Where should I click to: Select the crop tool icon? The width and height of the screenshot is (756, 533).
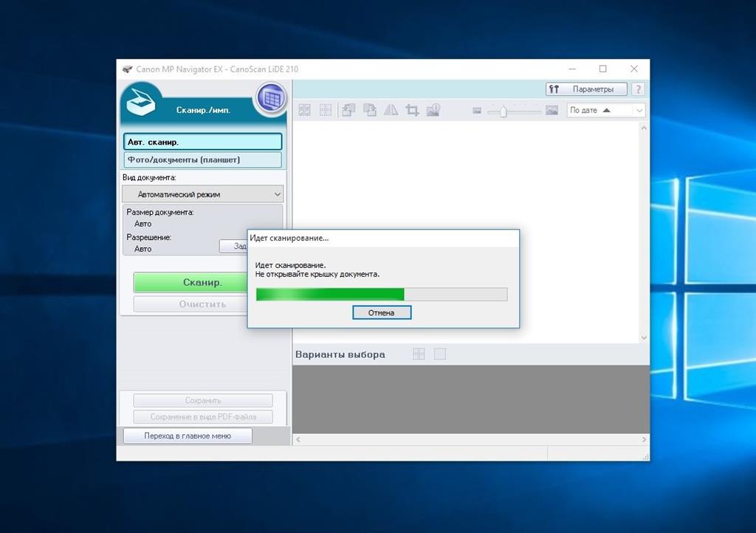tap(412, 110)
